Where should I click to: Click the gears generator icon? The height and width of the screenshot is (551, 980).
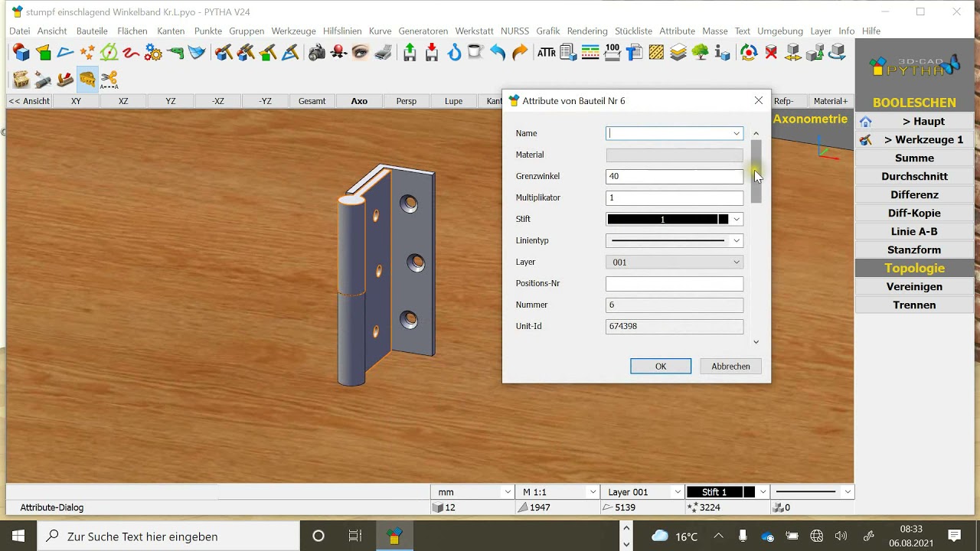coord(153,53)
